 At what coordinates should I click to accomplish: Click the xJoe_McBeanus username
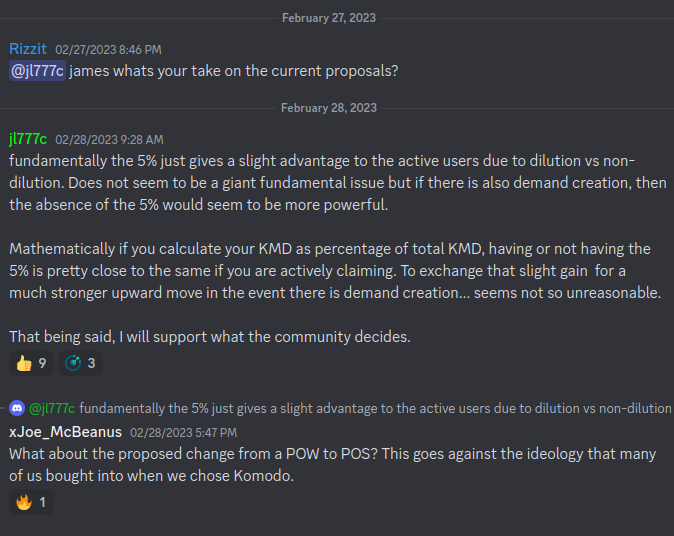pyautogui.click(x=65, y=432)
